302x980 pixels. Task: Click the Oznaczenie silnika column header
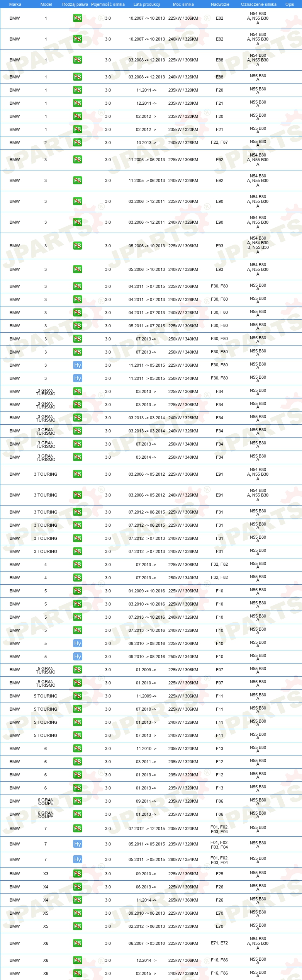259,4
